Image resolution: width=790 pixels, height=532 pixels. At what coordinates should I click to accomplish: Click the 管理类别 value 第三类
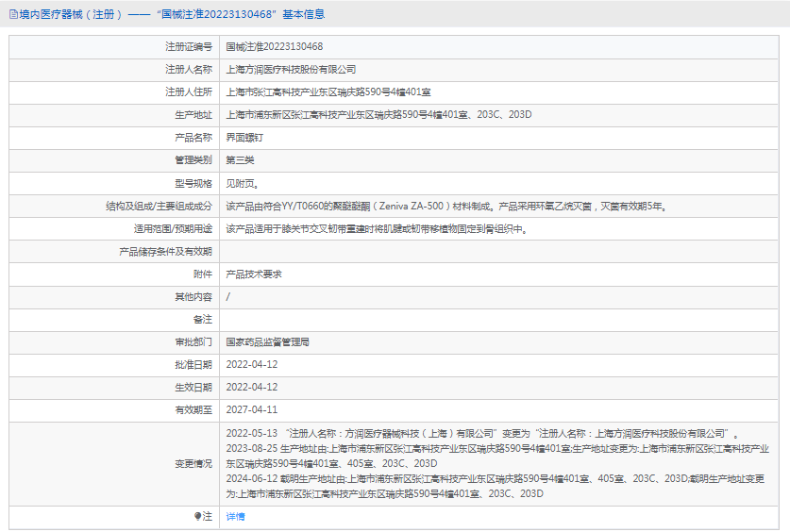[x=240, y=160]
